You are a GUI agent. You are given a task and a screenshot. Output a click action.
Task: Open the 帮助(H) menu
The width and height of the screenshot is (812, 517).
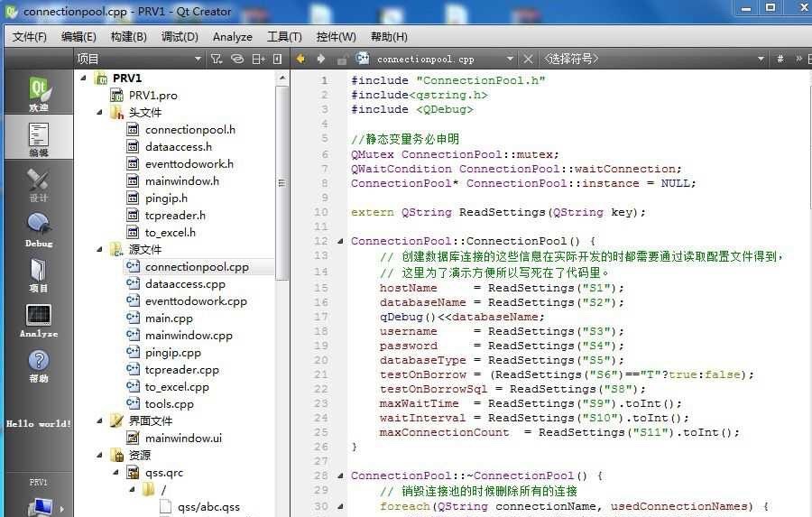tap(389, 37)
